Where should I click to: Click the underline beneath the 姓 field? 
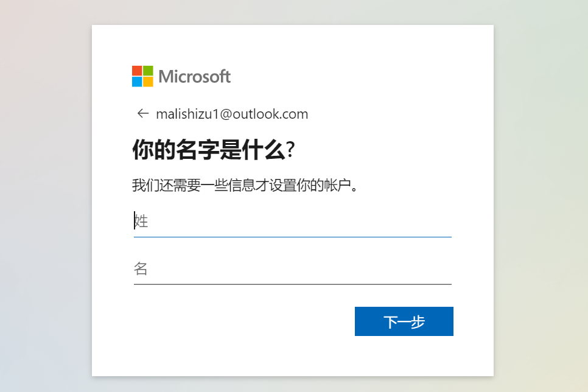tap(292, 236)
